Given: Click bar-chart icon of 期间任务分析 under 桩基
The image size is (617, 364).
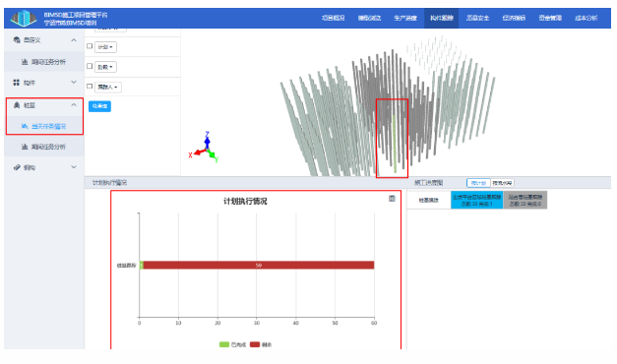Looking at the screenshot, I should [x=25, y=147].
